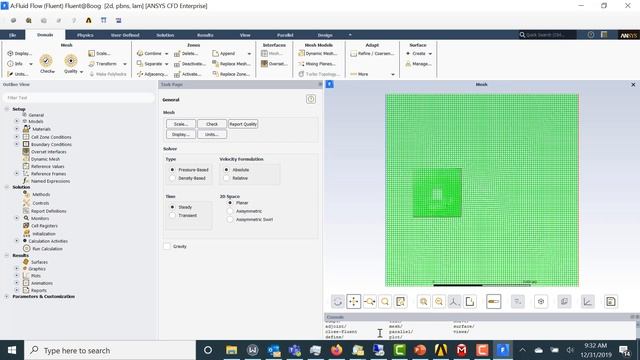Open Scale in the ribbon Mesh group

pos(100,53)
